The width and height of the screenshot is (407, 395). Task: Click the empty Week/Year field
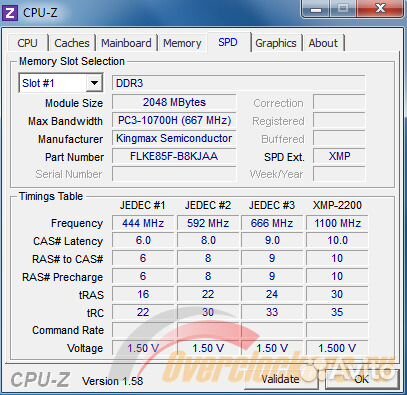coord(339,174)
